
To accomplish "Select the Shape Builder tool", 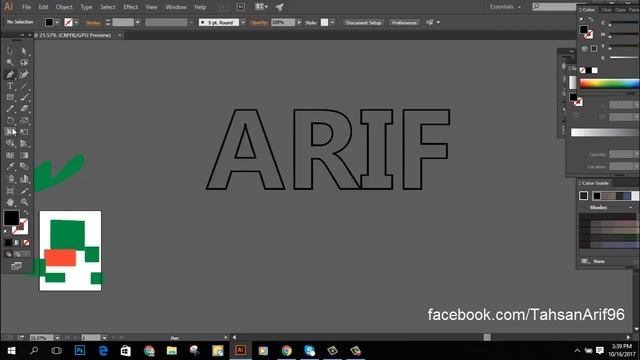I will tap(10, 143).
